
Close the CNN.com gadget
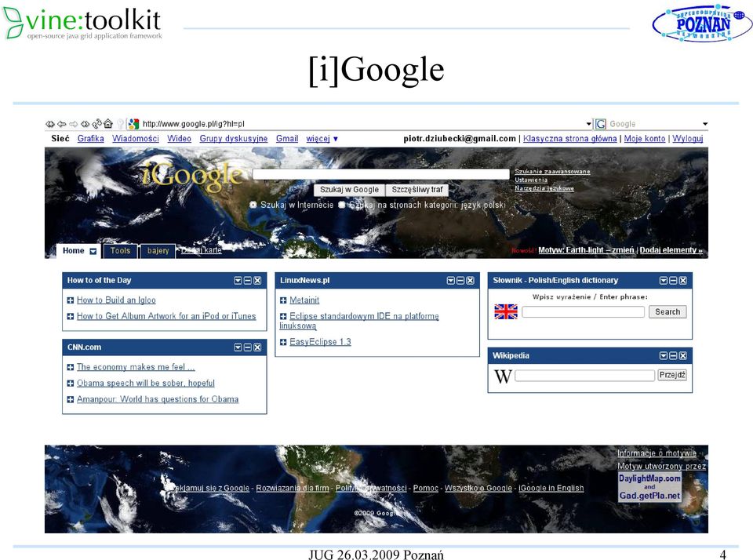[x=257, y=347]
